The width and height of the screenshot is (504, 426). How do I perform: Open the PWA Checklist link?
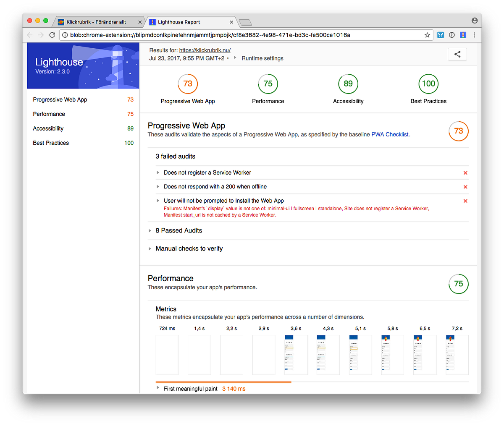coord(390,134)
